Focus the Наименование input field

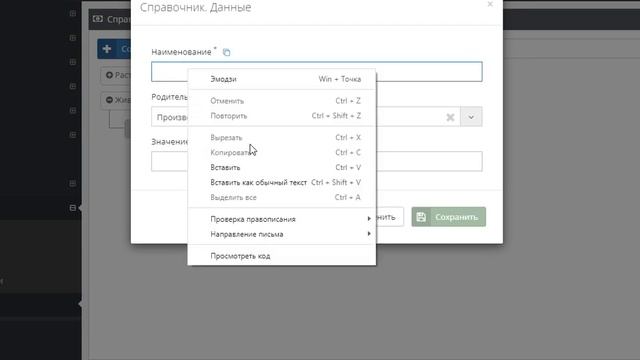click(316, 71)
